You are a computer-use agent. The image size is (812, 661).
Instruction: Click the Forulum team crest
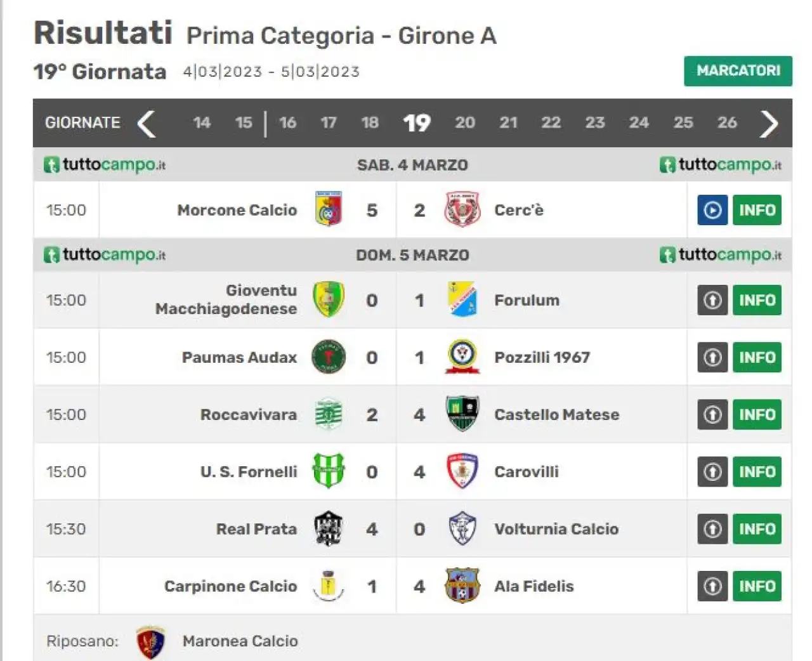pyautogui.click(x=462, y=299)
